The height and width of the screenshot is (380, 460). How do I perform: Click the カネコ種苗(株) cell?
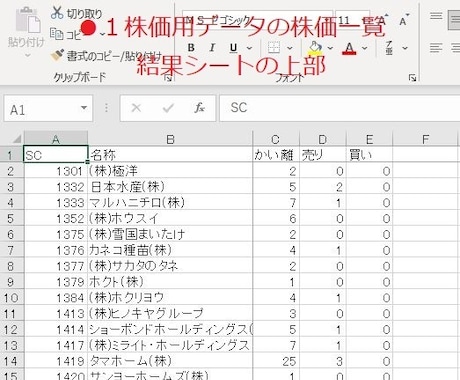[x=170, y=250]
